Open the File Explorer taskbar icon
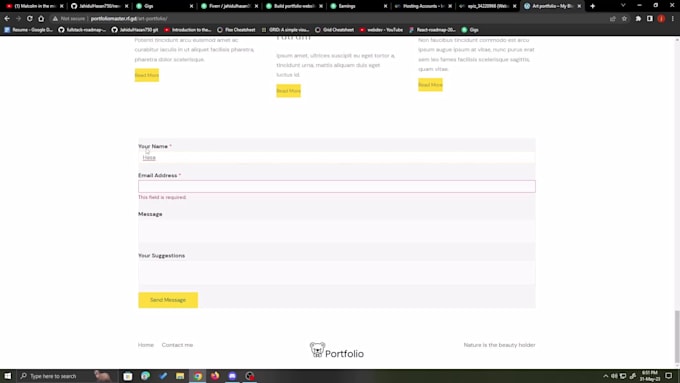Screen dimensions: 680x383 [180, 376]
